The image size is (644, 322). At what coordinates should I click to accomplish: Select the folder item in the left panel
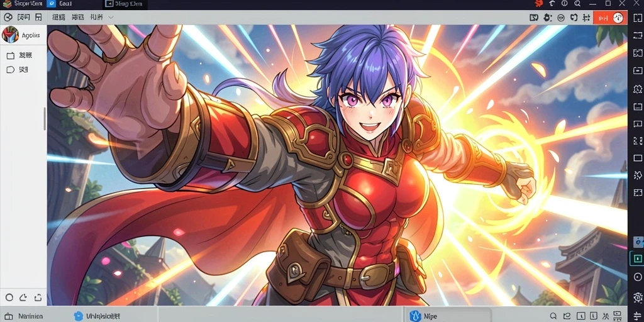pos(19,55)
